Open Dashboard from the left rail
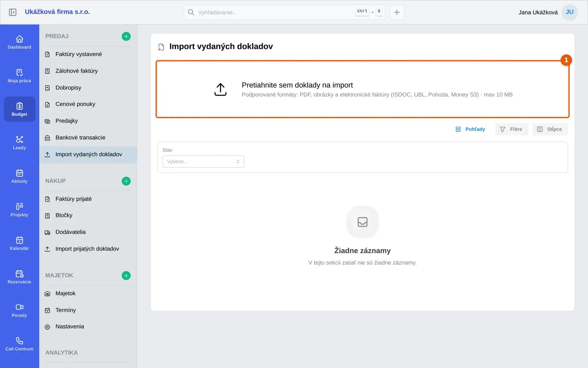 [x=19, y=42]
